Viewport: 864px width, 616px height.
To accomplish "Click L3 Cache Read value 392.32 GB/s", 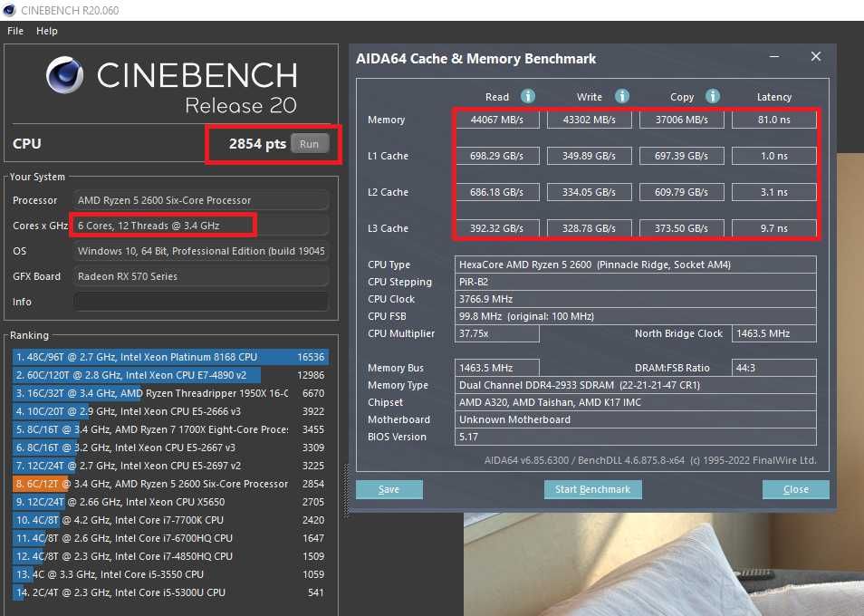I will pos(497,228).
